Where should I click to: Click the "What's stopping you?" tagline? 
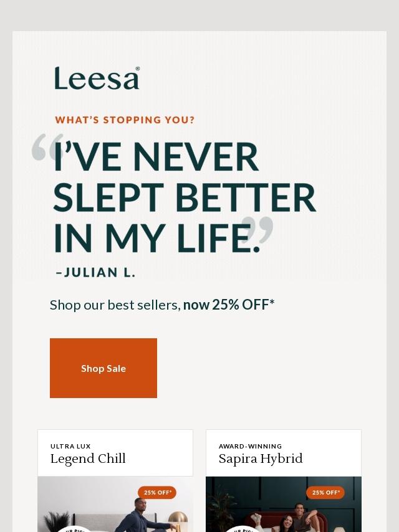click(x=125, y=120)
